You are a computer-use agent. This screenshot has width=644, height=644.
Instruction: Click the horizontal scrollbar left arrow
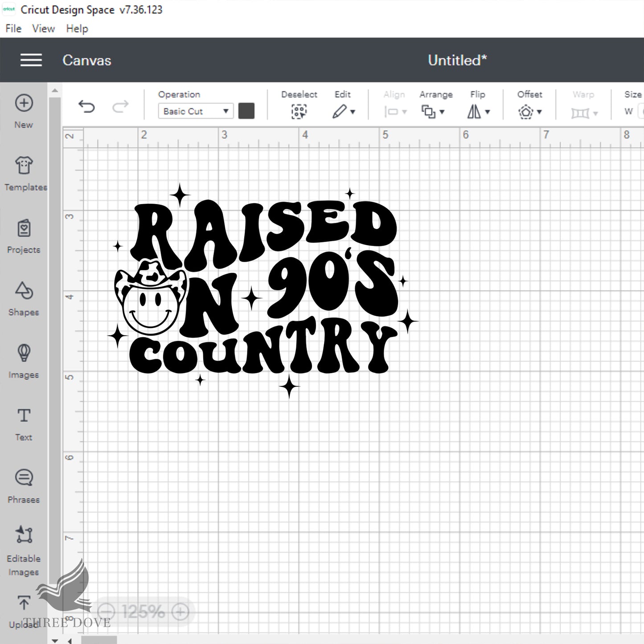tap(70, 640)
